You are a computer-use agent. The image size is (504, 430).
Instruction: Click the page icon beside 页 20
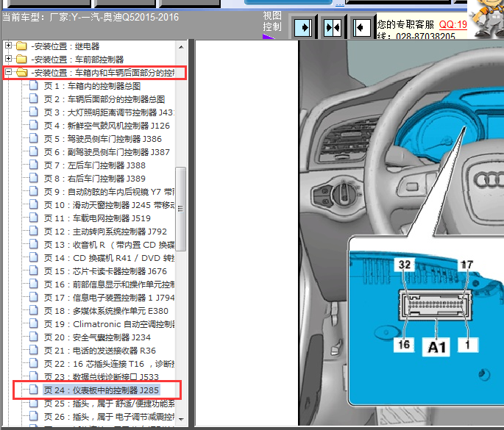tap(33, 337)
